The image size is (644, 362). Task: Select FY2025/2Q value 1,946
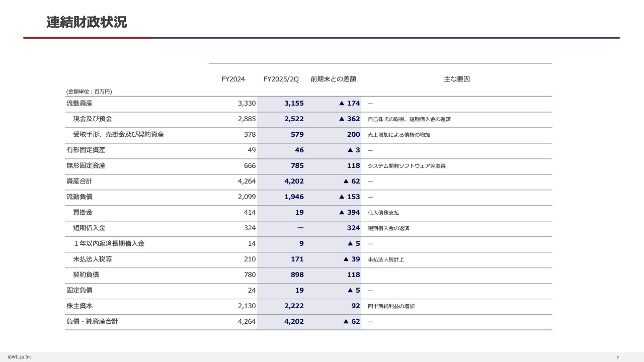coord(294,197)
